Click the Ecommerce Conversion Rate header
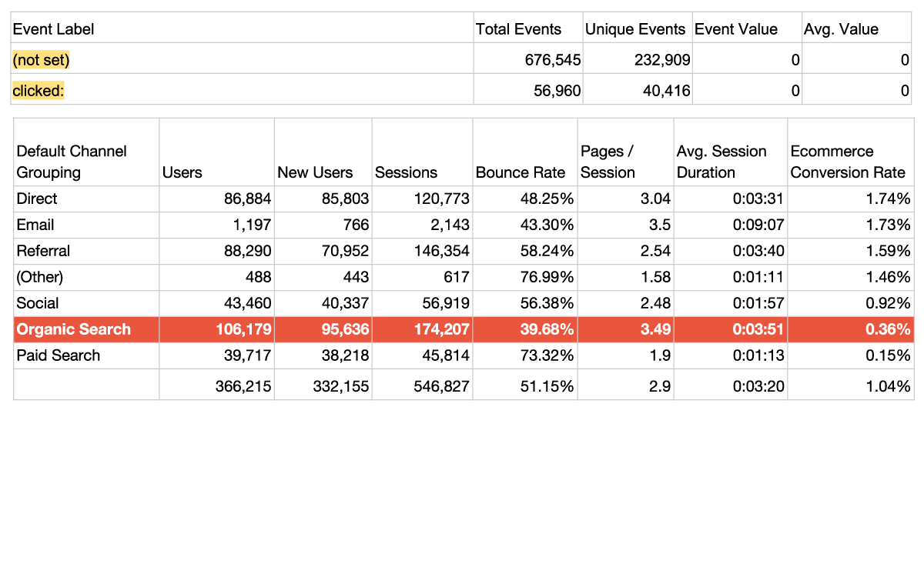The width and height of the screenshot is (924, 584). coord(848,162)
